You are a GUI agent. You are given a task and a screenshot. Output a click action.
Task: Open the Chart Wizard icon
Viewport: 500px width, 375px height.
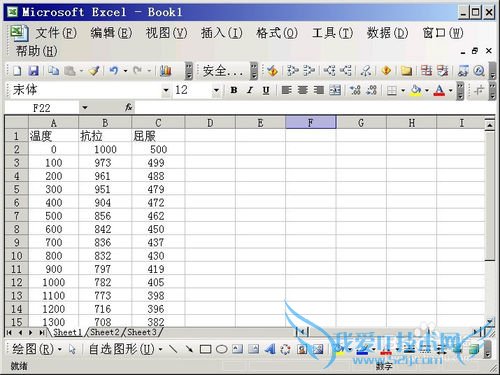coord(166,71)
